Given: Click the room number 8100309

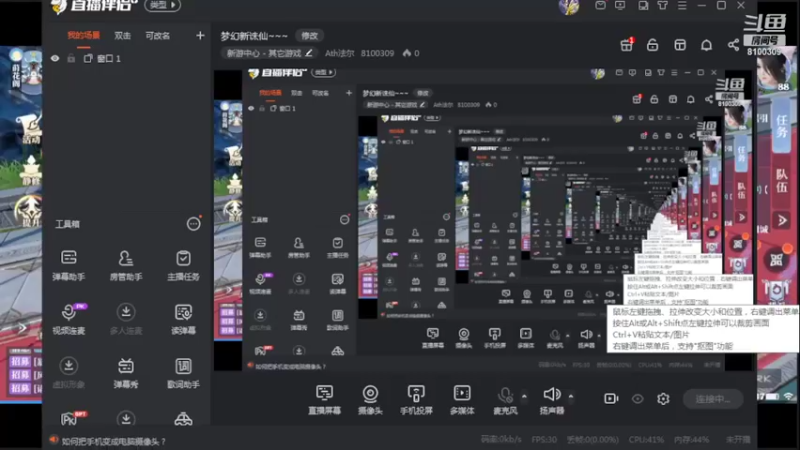Looking at the screenshot, I should pos(377,53).
